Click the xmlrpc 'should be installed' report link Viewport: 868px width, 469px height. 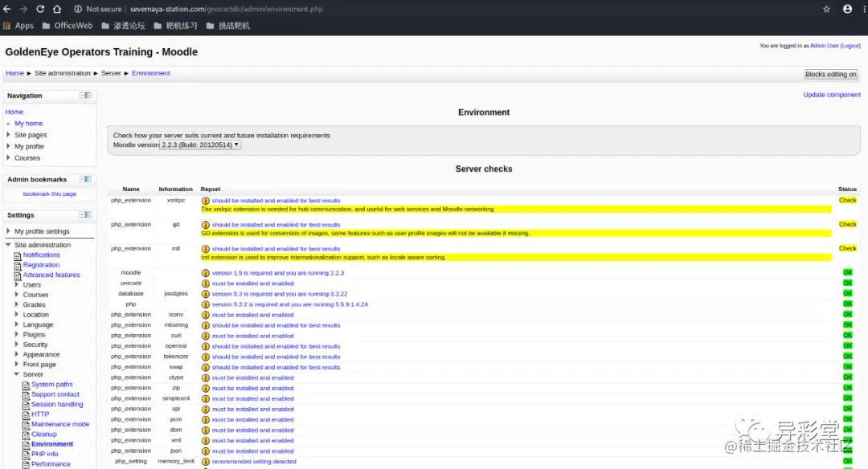coord(276,201)
